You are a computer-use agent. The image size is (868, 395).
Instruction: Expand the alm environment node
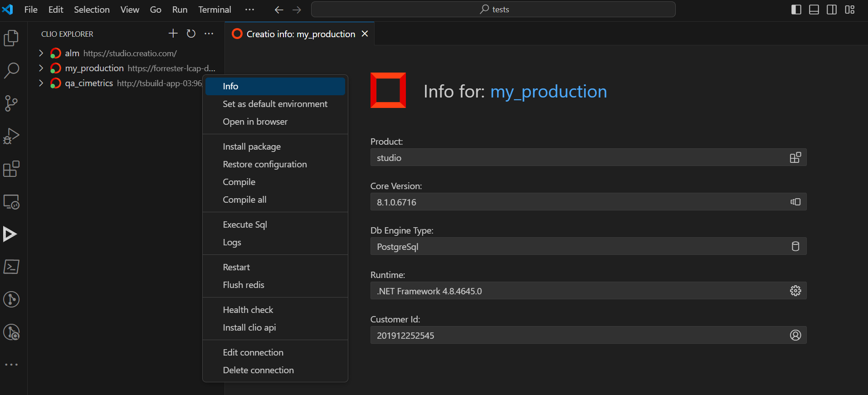coord(41,53)
